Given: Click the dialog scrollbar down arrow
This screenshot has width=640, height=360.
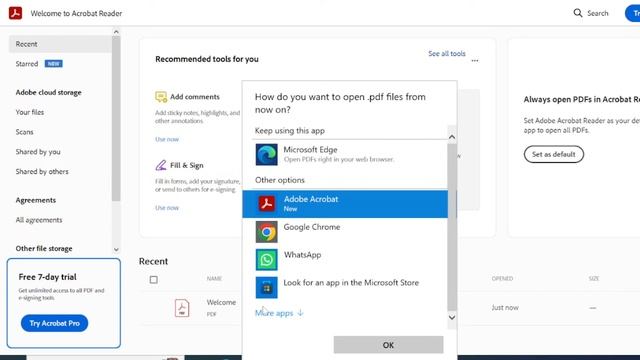Looking at the screenshot, I should (x=452, y=317).
